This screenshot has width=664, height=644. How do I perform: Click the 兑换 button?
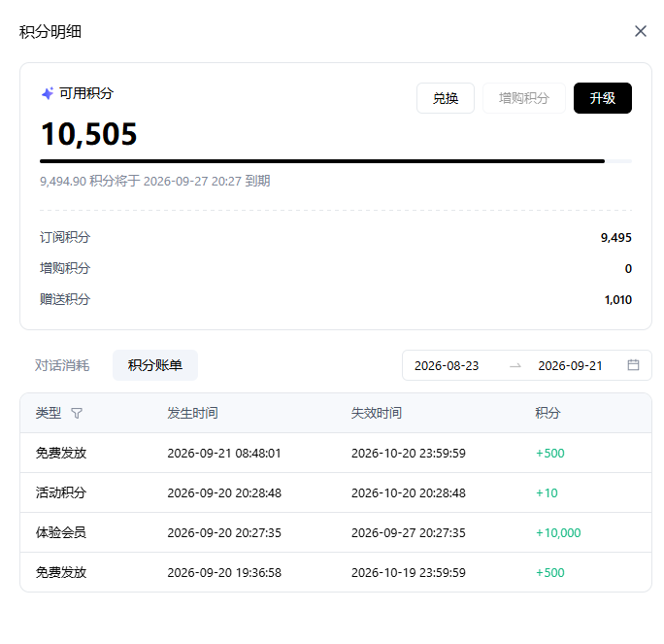445,98
